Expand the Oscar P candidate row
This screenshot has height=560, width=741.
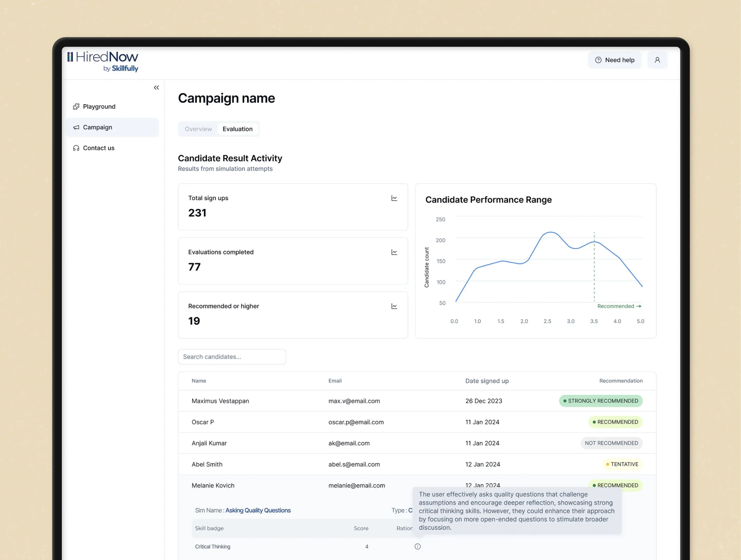(203, 422)
